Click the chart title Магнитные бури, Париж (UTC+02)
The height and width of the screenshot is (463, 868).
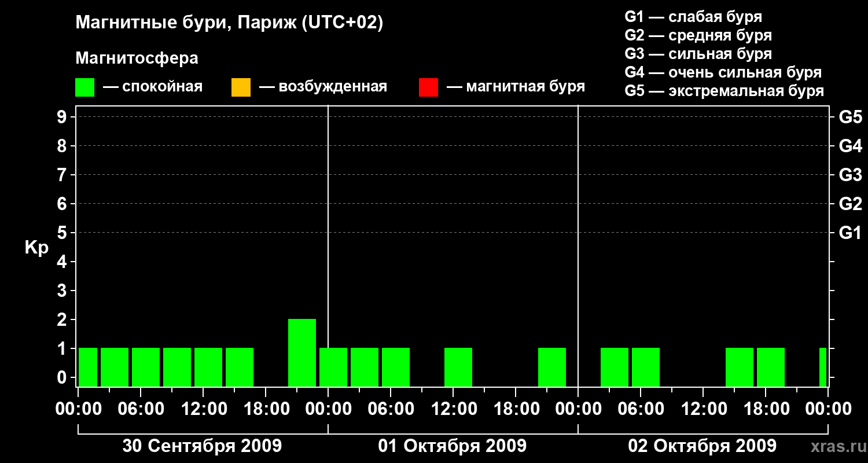pyautogui.click(x=229, y=23)
